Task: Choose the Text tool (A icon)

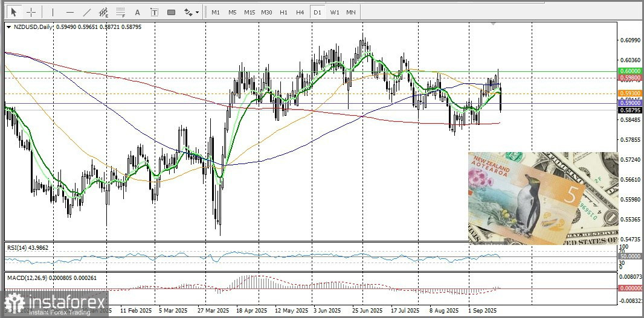Action: click(x=138, y=12)
